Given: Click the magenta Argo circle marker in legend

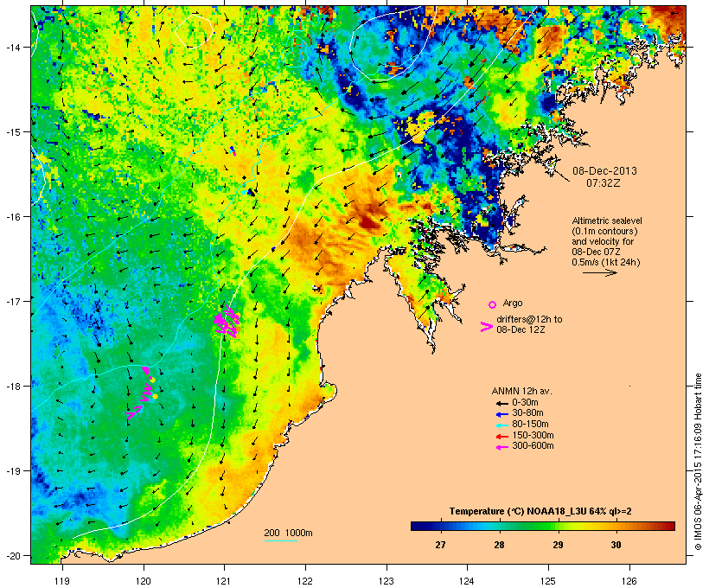Looking at the screenshot, I should click(x=493, y=304).
